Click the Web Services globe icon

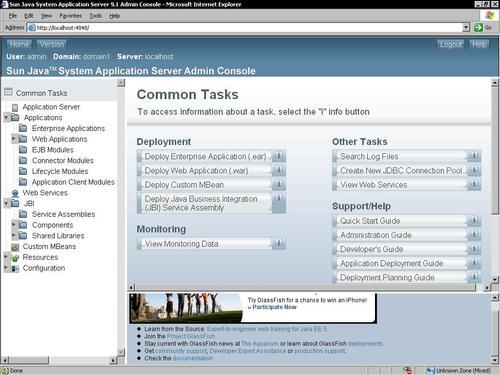[15, 193]
